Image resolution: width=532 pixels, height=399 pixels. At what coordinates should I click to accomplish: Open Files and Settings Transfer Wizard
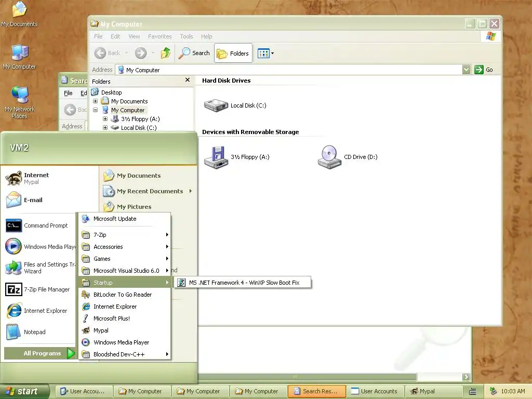point(40,268)
